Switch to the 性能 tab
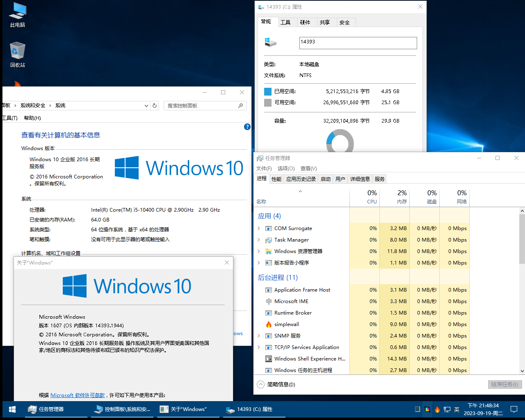Screen dimensions: 525x420 pyautogui.click(x=276, y=179)
